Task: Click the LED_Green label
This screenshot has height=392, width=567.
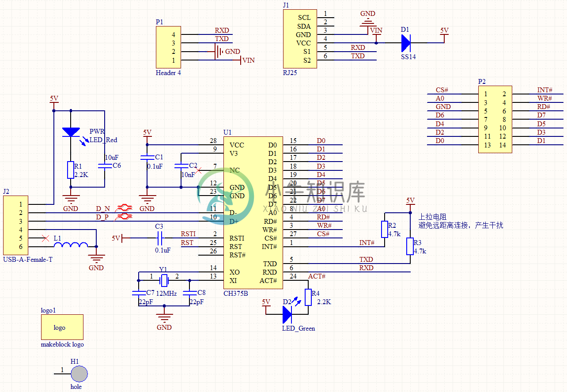Action: point(299,328)
